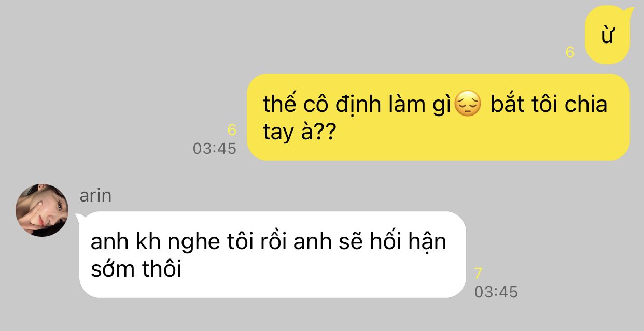This screenshot has width=644, height=331.
Task: Click unread count 6 beside "ừ" message
Action: point(570,53)
